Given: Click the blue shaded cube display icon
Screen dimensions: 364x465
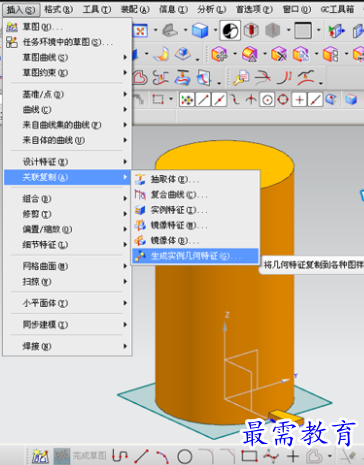Looking at the screenshot, I should pos(200,31).
